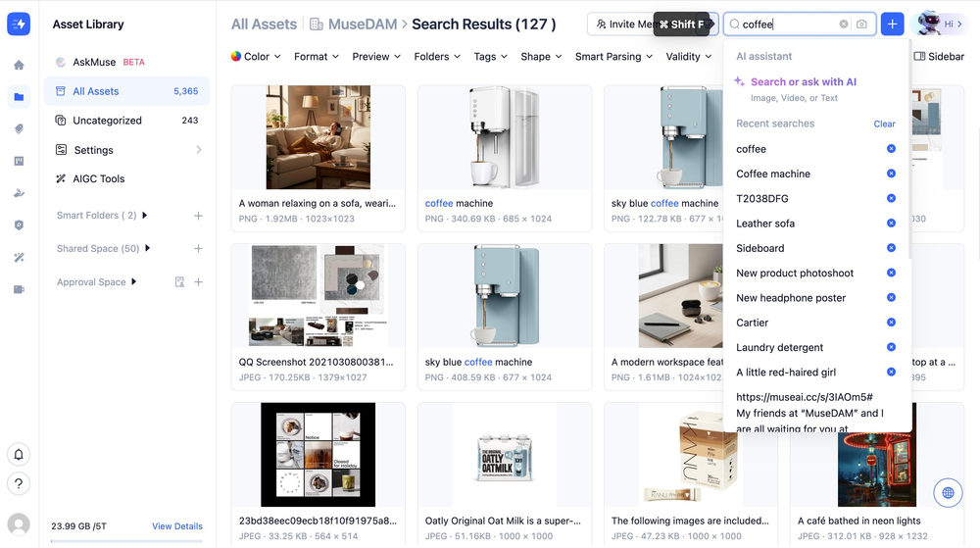Click the help question mark icon

coord(19,483)
